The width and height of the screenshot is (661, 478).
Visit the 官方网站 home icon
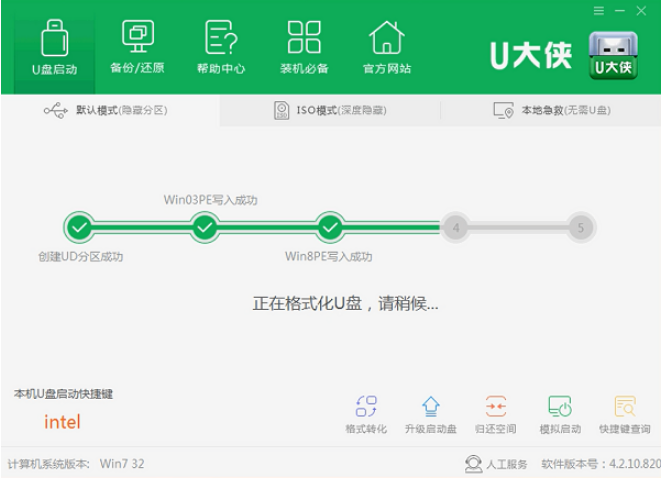386,47
